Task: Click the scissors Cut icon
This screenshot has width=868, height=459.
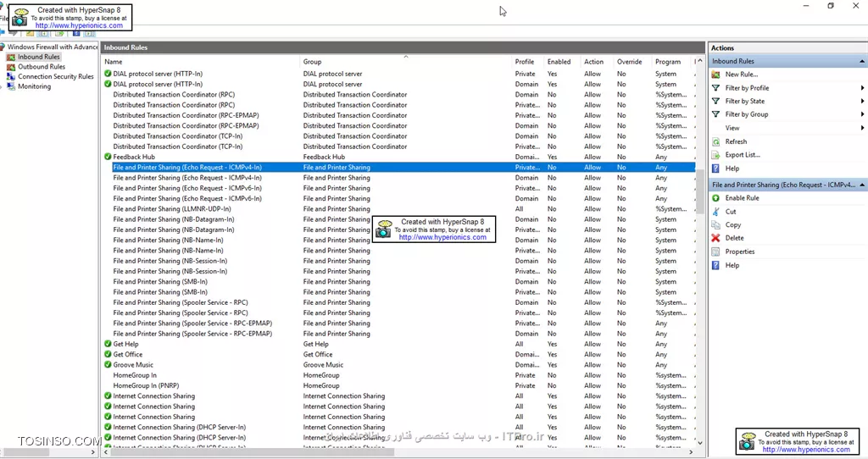Action: pos(715,212)
